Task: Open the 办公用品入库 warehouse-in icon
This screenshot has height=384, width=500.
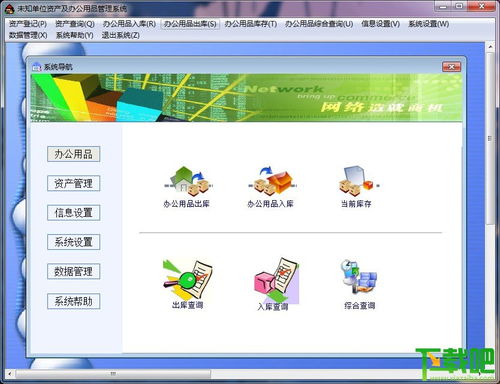Action: pos(272,181)
